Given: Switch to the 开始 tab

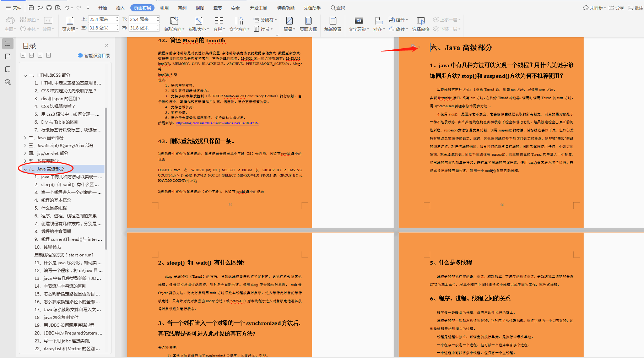Looking at the screenshot, I should [103, 8].
